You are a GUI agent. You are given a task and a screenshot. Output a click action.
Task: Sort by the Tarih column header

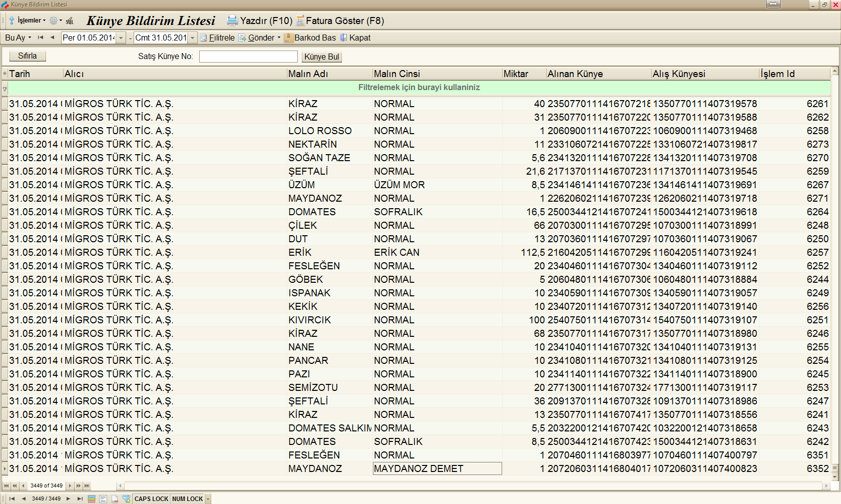point(35,74)
